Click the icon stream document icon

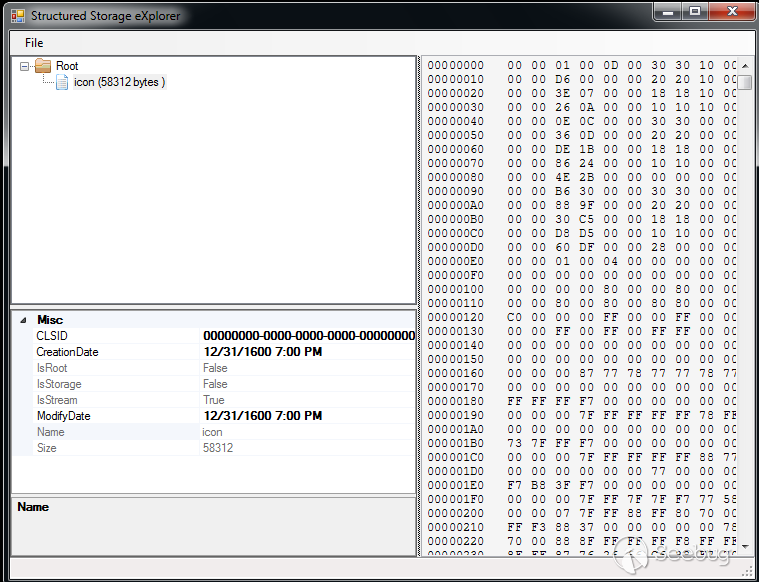pyautogui.click(x=62, y=82)
